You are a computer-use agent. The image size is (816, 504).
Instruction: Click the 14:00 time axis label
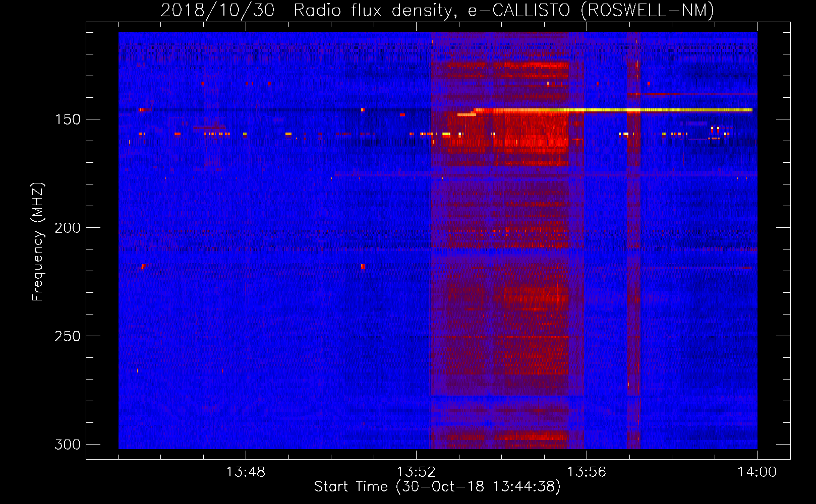coord(757,472)
